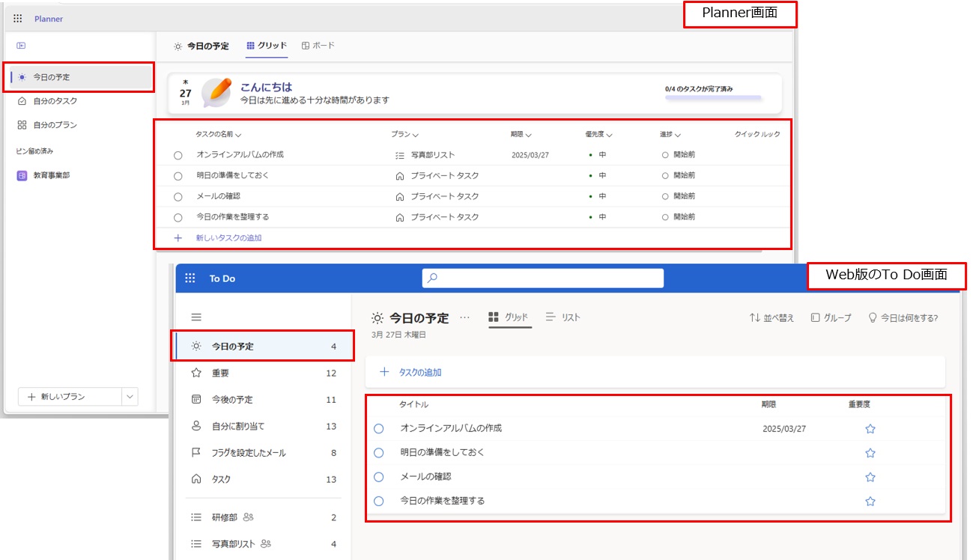Click the sun icon beside To Do 今日の予定 title
973x560 pixels.
tap(378, 318)
